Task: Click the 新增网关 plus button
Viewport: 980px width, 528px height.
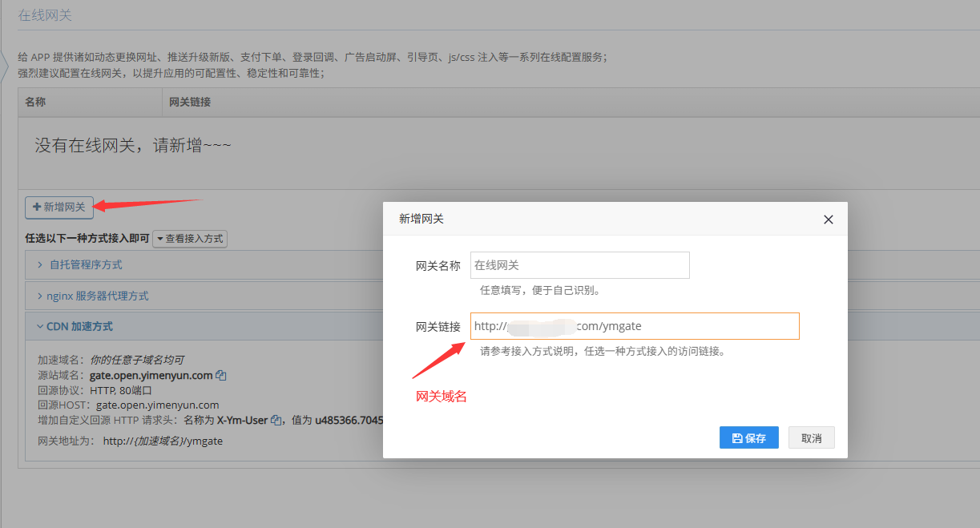Action: tap(59, 207)
